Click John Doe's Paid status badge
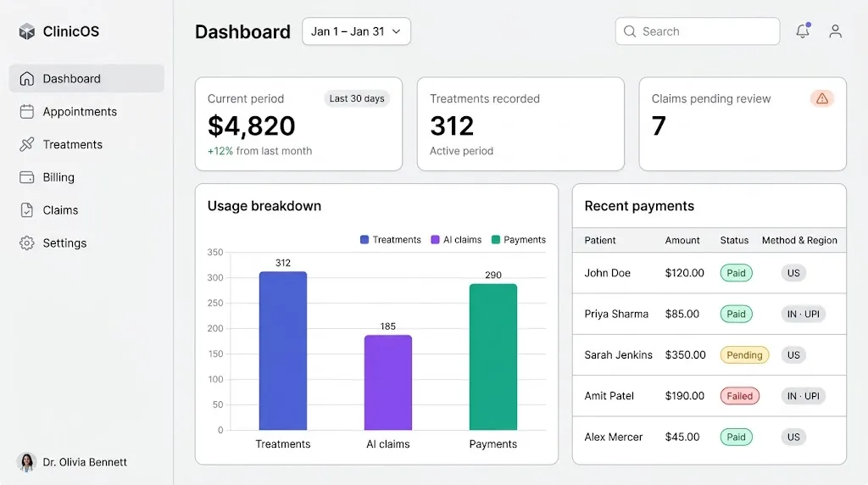This screenshot has width=868, height=485. (x=737, y=273)
